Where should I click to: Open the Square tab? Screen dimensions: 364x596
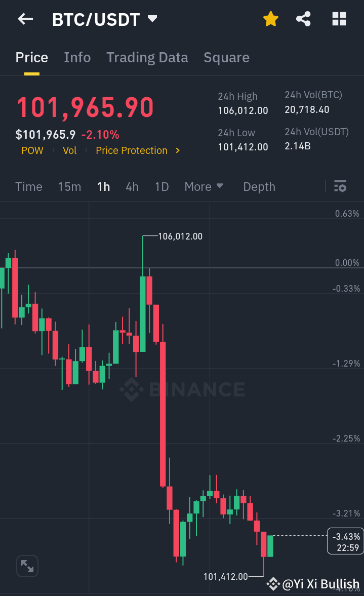pyautogui.click(x=226, y=57)
